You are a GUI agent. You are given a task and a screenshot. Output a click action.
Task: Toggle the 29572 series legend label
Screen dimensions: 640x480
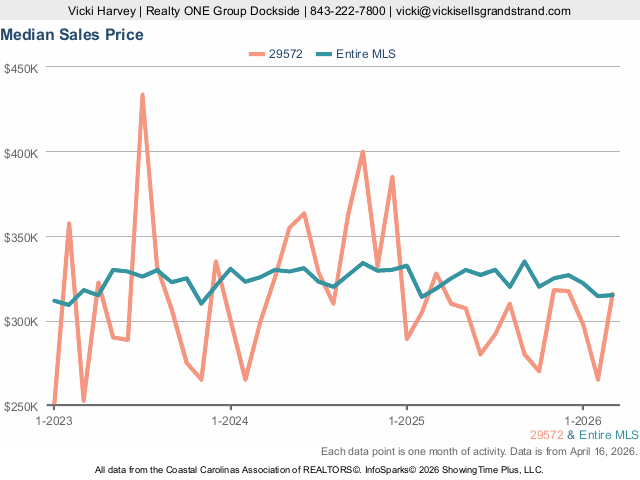coord(287,54)
